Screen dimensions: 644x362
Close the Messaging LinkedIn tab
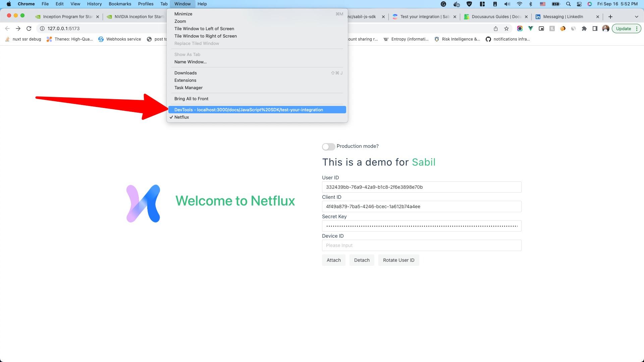[598, 17]
